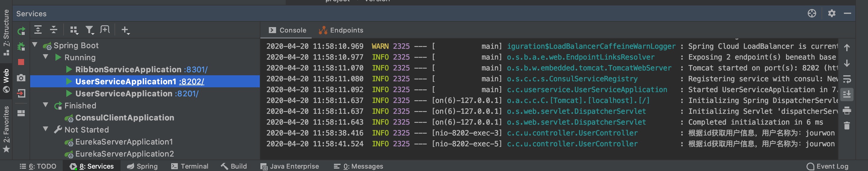Open the Filter dropdown in toolbar
This screenshot has height=171, width=868.
[90, 30]
